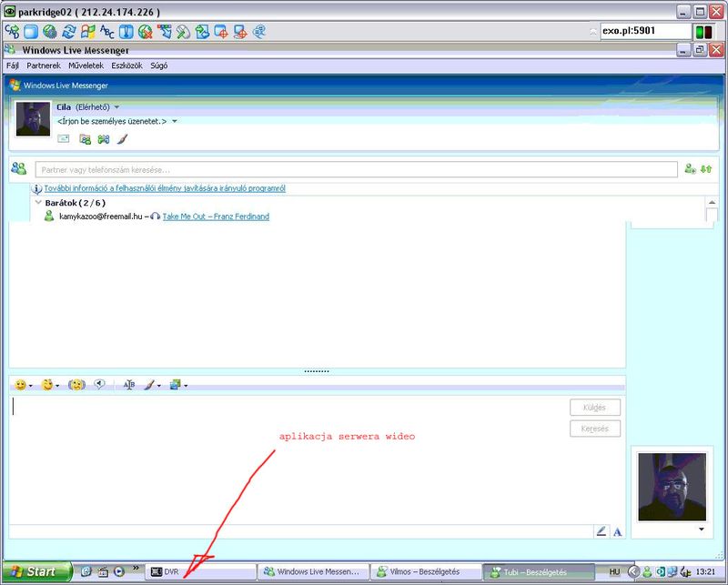Click the sharing folders icon under Cila
The width and height of the screenshot is (728, 585).
click(85, 139)
